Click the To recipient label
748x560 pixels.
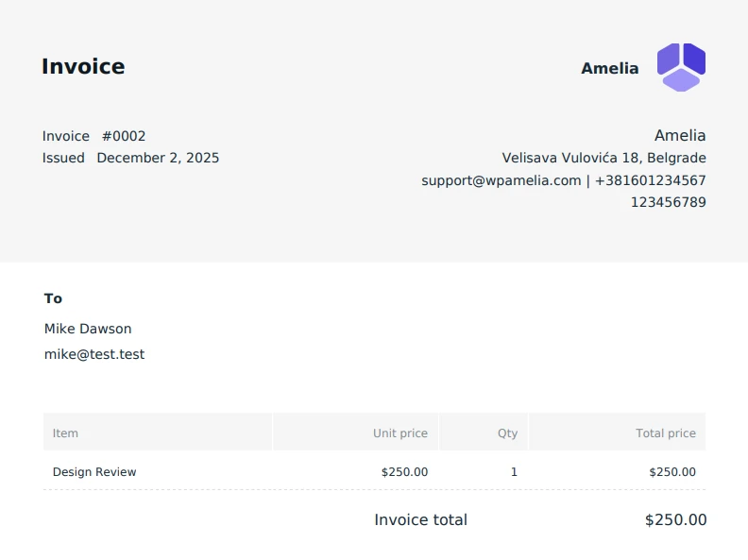tap(53, 298)
